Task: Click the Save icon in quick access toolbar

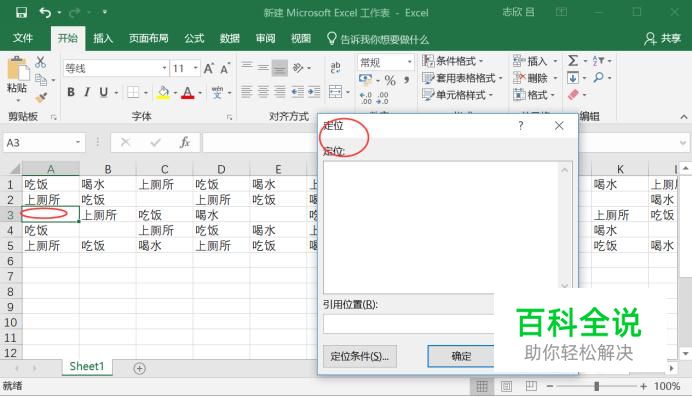Action: (x=21, y=12)
